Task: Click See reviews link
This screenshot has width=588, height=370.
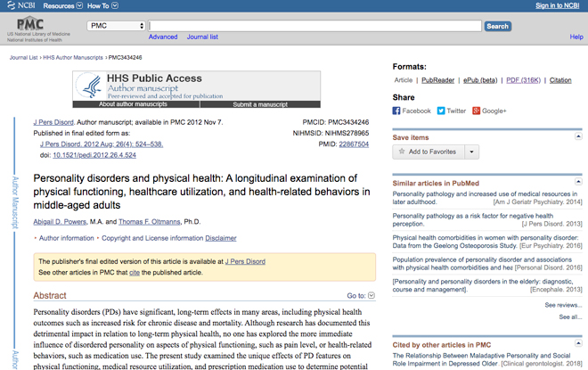Action: (x=563, y=305)
